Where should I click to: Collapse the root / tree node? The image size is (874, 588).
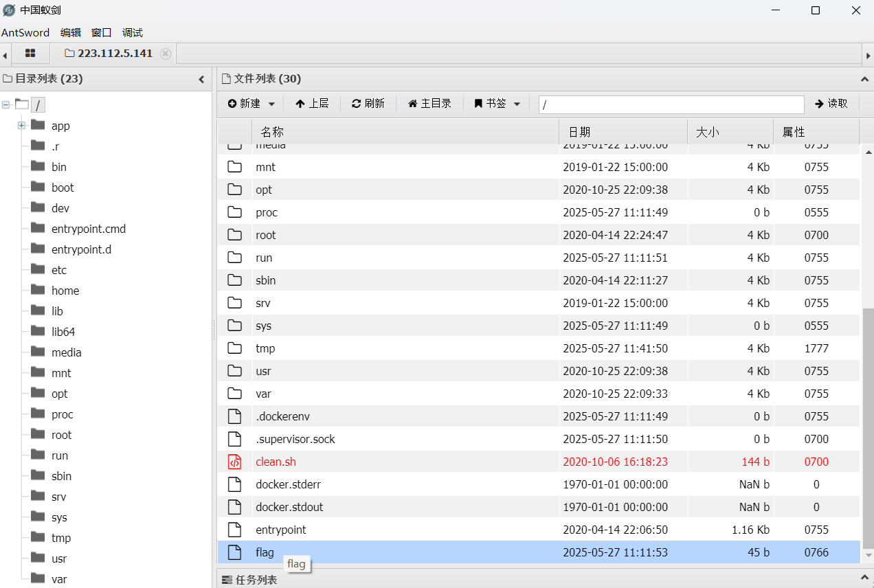pyautogui.click(x=5, y=105)
